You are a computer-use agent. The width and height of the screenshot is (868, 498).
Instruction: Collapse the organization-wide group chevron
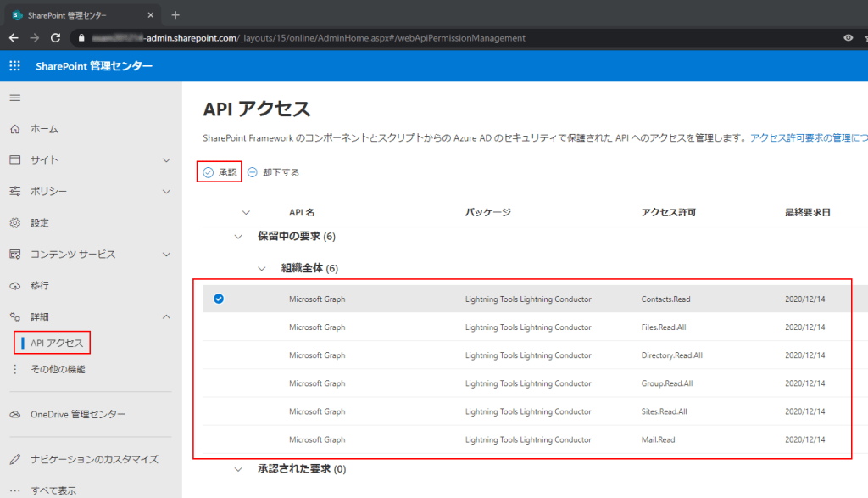(x=262, y=269)
